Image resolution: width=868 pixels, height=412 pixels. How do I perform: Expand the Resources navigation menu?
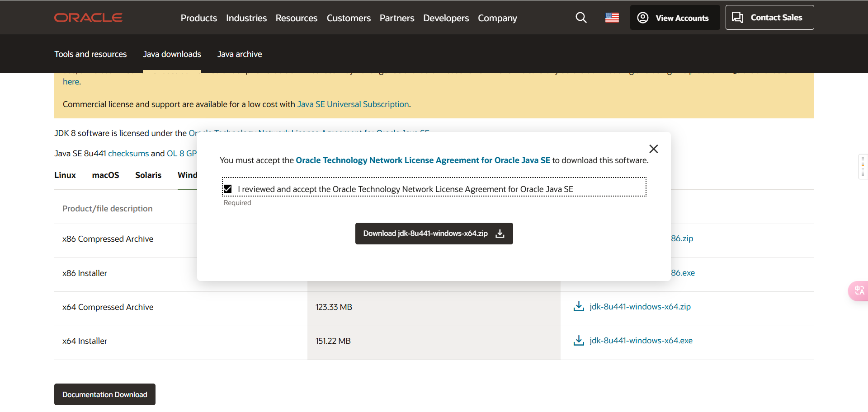click(x=296, y=18)
